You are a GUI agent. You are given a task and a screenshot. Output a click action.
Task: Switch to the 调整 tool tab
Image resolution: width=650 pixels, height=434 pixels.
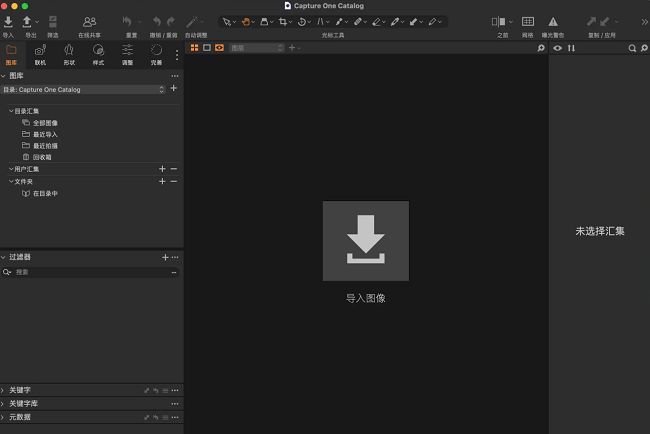tap(127, 53)
